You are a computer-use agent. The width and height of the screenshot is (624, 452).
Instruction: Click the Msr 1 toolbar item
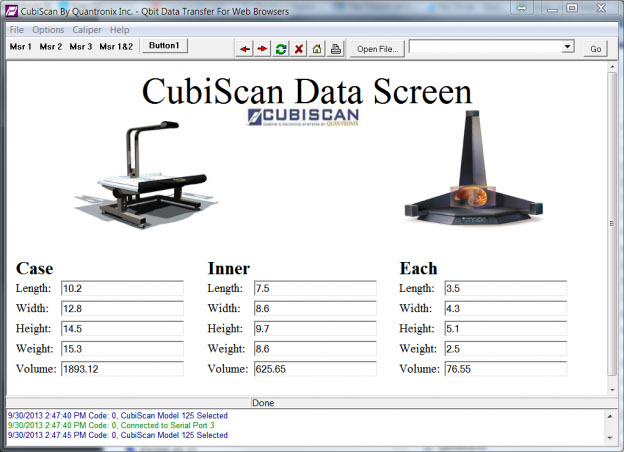[x=21, y=47]
